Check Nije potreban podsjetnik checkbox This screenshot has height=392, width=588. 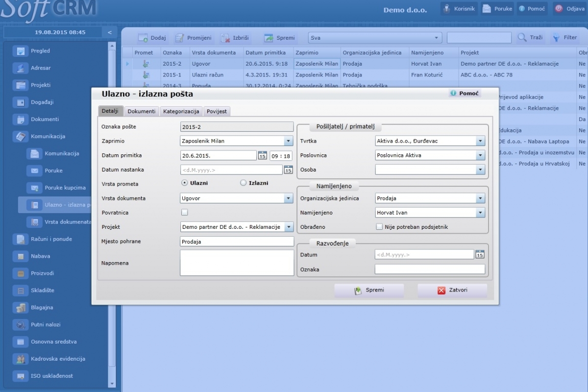pos(379,227)
